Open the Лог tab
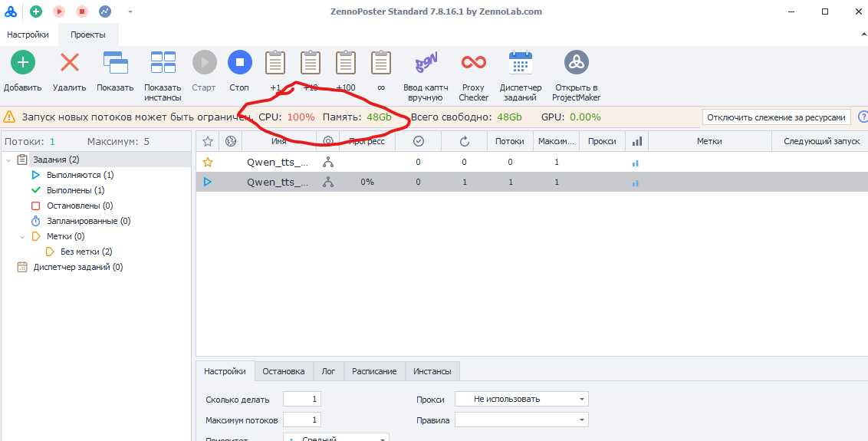This screenshot has height=441, width=868. click(329, 371)
